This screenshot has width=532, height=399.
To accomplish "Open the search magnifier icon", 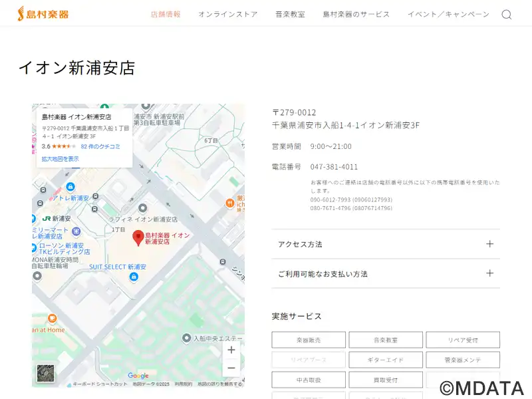I will (x=507, y=15).
